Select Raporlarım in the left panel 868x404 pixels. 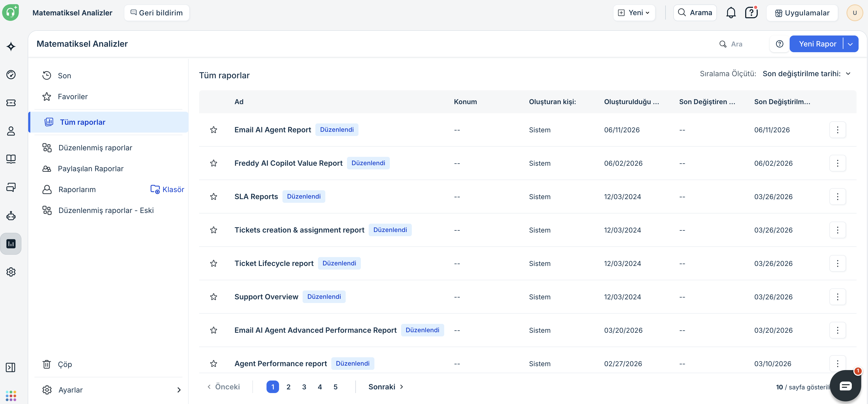pyautogui.click(x=77, y=189)
